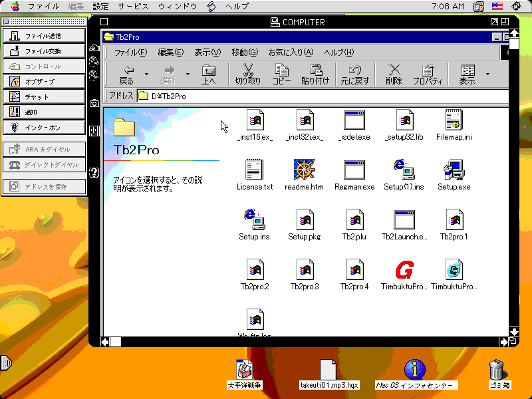
Task: Expand the 戻る back history dropdown arrow
Action: 146,74
